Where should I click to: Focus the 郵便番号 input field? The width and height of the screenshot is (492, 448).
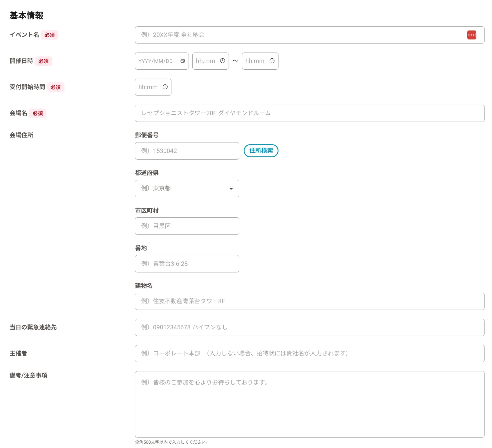click(187, 151)
